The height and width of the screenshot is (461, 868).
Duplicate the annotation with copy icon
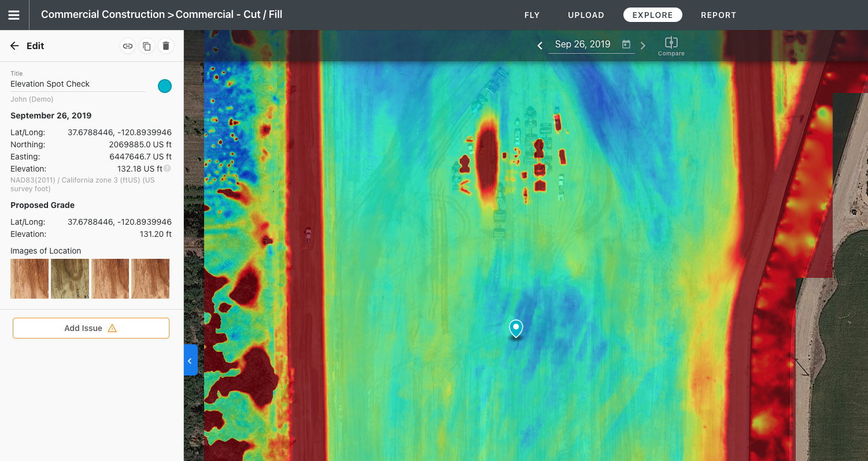pyautogui.click(x=147, y=46)
